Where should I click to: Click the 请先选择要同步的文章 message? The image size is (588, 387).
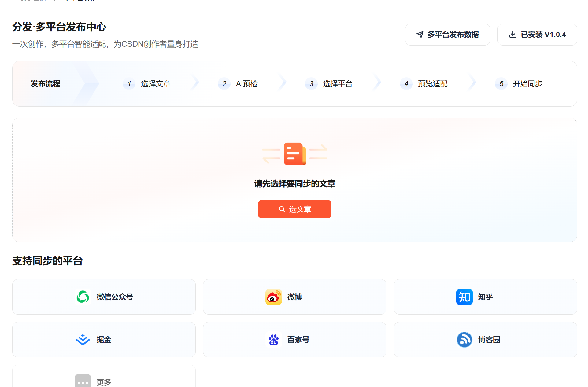[295, 184]
